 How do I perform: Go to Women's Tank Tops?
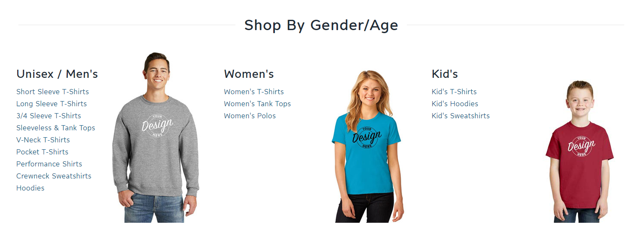point(257,104)
